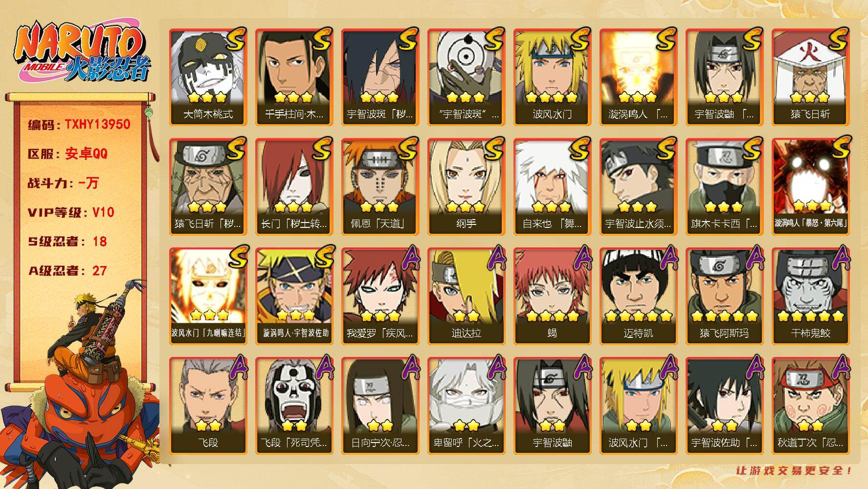Click the 波风水门 S-rank card portrait
The width and height of the screenshot is (868, 489).
[552, 77]
